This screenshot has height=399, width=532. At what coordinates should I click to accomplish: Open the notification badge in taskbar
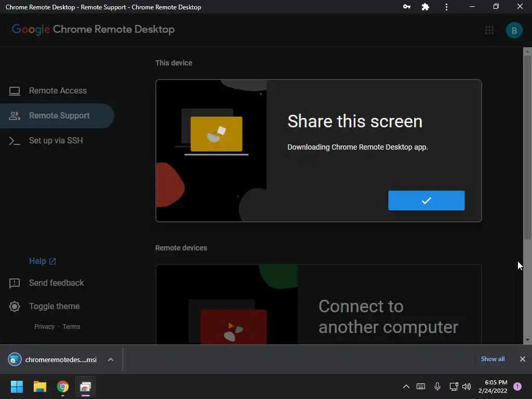(517, 387)
